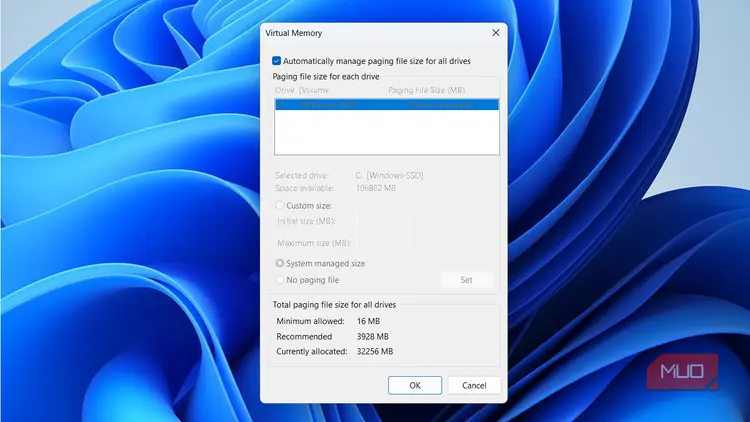Select No paging file option
Viewport: 750px width, 422px height.
(x=280, y=280)
